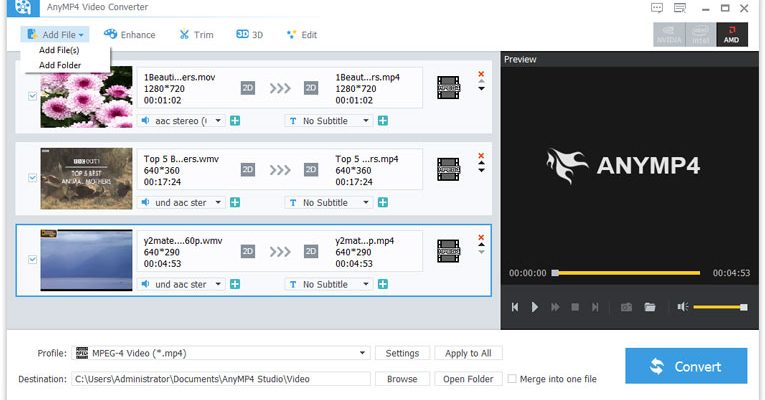Open profile Settings
This screenshot has width=765, height=400.
[402, 353]
